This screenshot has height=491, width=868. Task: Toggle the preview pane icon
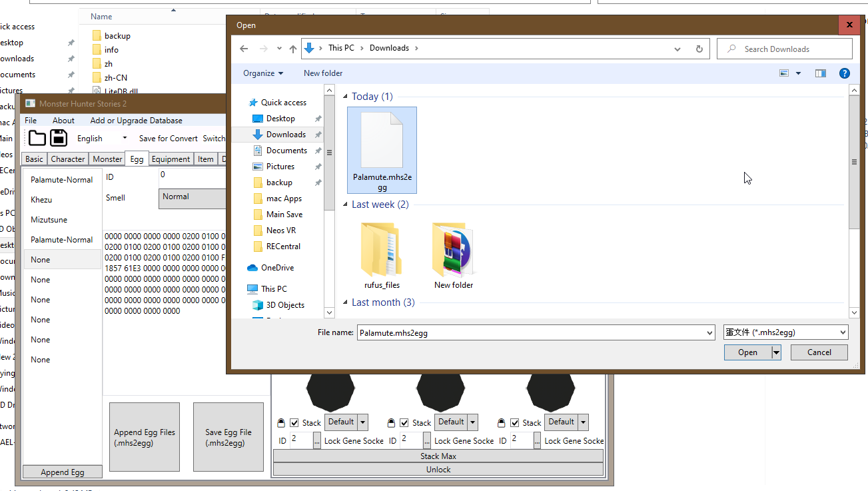pyautogui.click(x=820, y=73)
